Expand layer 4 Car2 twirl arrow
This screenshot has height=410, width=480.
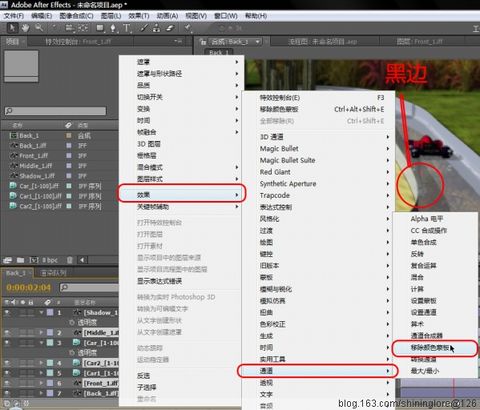point(42,363)
